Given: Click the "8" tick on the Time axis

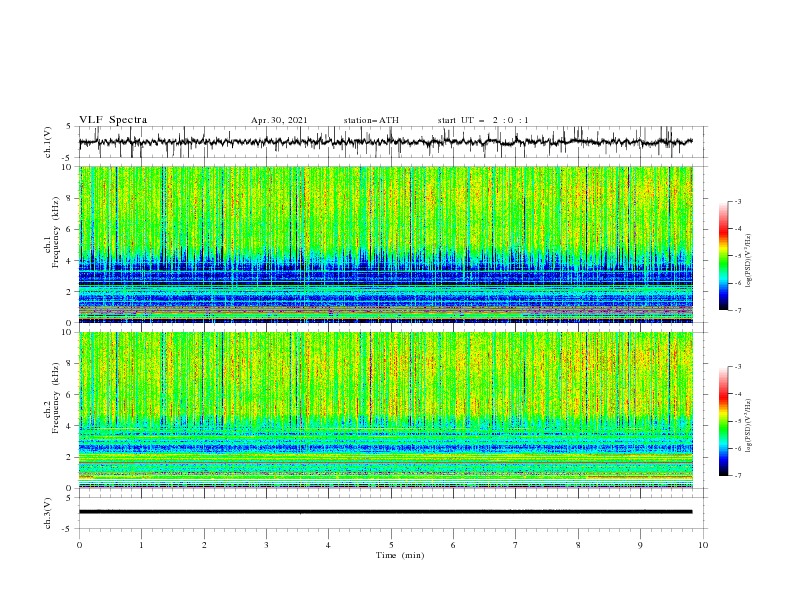Looking at the screenshot, I should tap(578, 545).
